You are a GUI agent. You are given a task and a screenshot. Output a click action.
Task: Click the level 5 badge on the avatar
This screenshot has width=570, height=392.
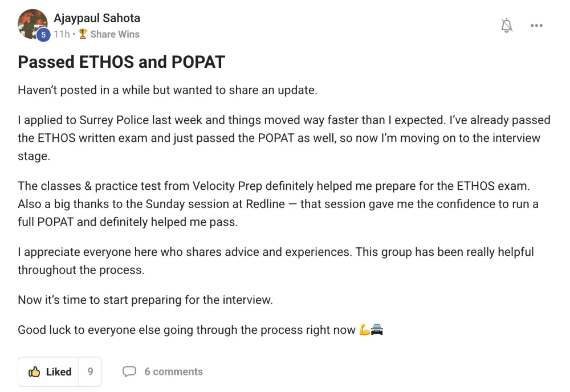coord(43,35)
